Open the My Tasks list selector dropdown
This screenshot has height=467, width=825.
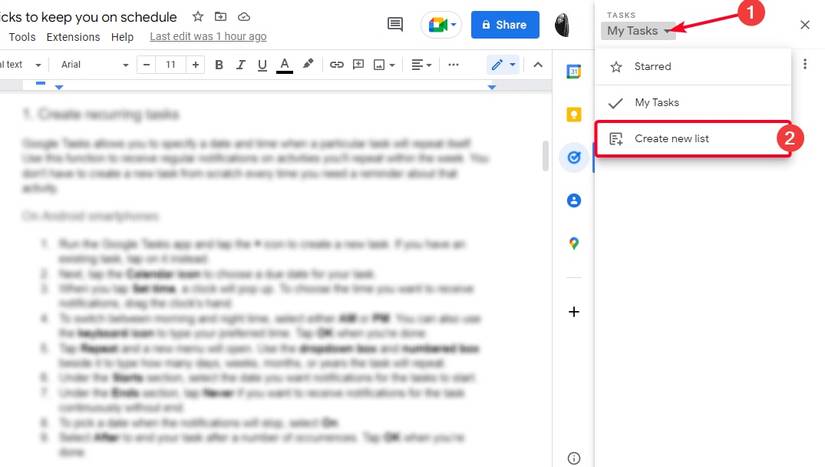[638, 31]
